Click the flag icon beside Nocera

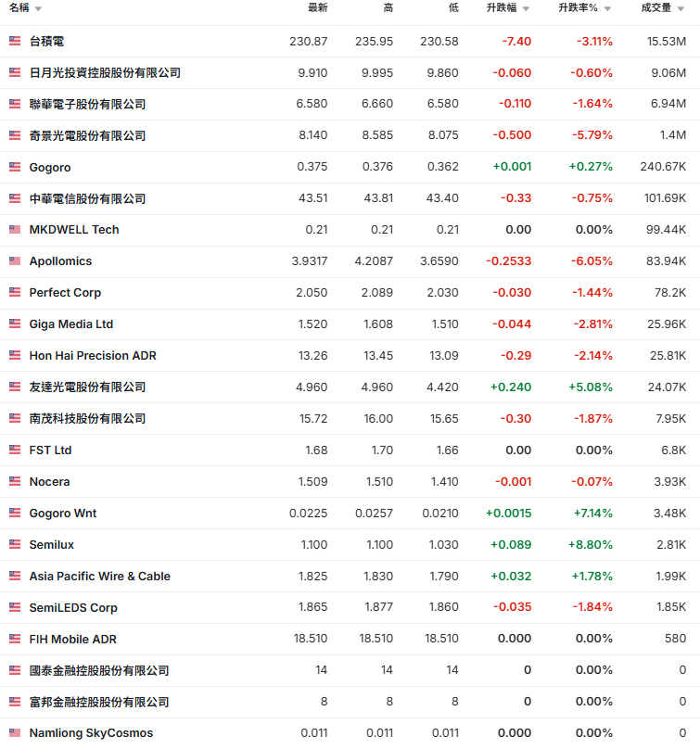(15, 481)
